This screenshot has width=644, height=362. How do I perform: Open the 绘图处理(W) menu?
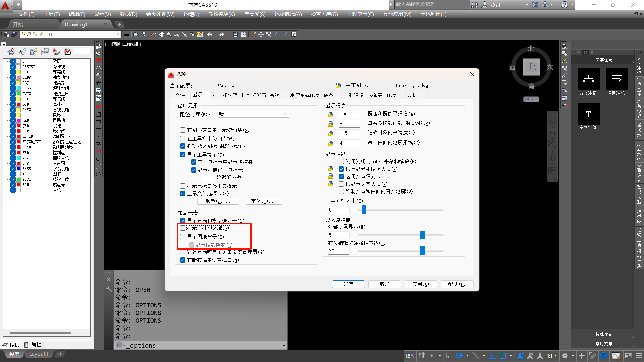click(x=160, y=14)
